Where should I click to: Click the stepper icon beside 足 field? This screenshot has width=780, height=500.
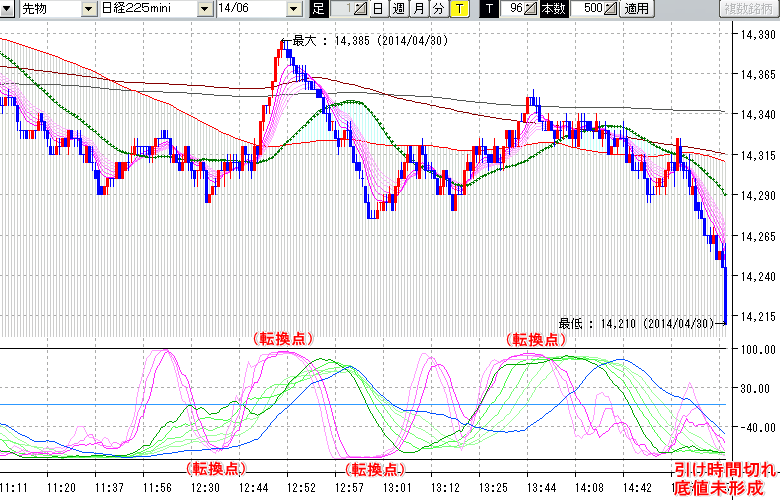pos(359,9)
